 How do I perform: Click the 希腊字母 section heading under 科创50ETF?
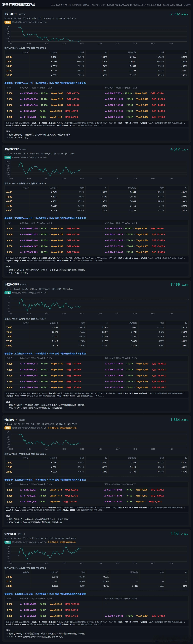45,480
